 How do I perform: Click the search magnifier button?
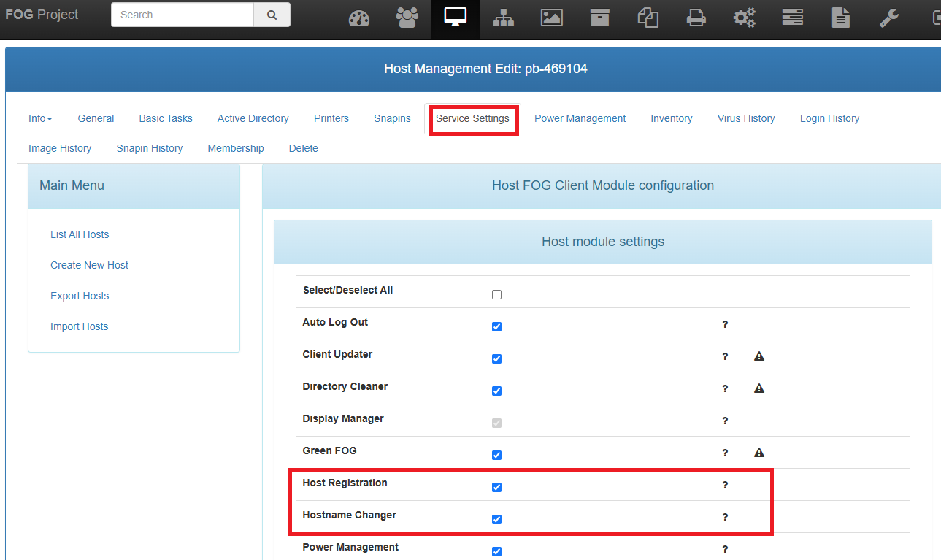coord(272,15)
